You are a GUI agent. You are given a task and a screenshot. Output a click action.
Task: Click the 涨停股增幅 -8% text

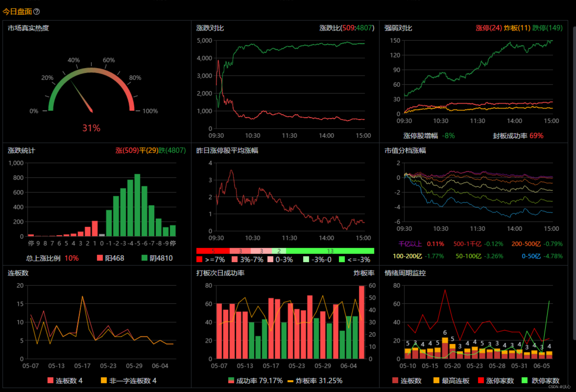point(429,136)
